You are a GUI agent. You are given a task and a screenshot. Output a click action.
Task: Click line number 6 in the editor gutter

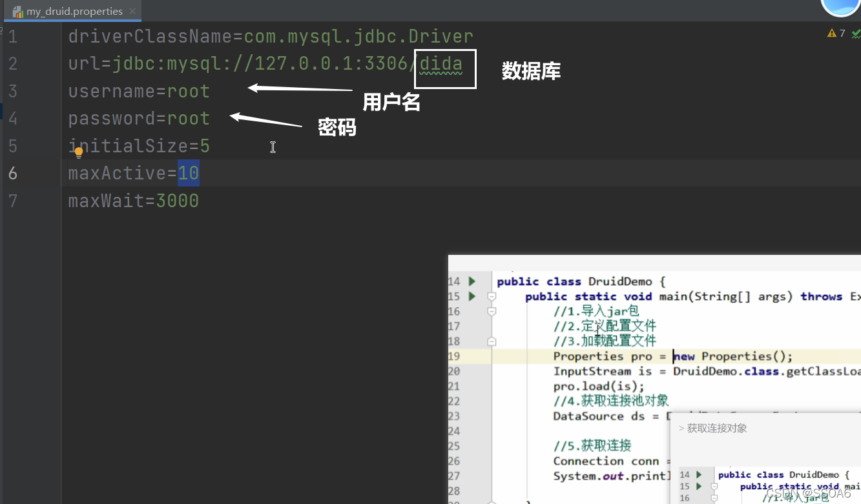click(x=13, y=173)
